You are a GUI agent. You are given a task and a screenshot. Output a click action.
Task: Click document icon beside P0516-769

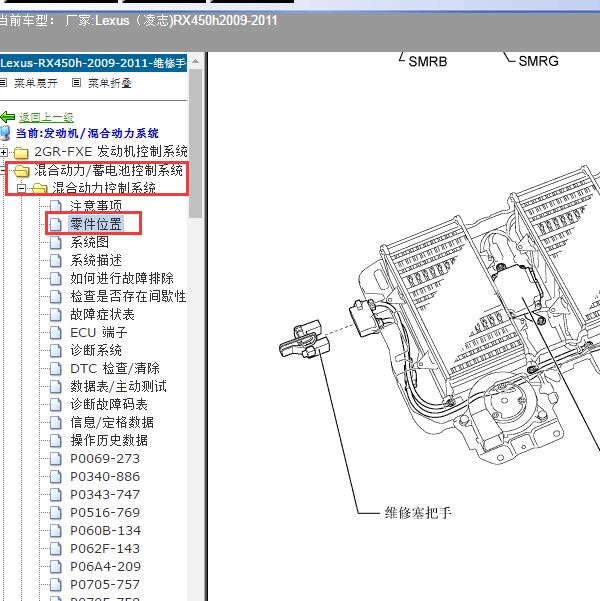(56, 513)
